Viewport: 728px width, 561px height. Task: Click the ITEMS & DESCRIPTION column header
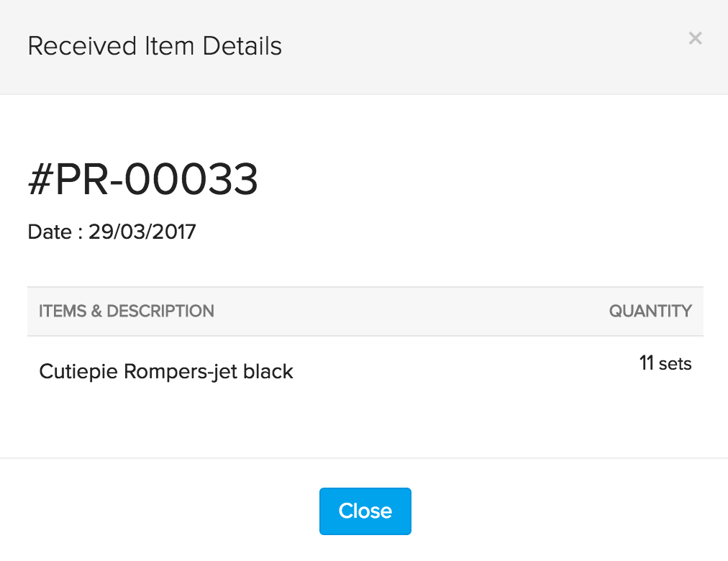(x=127, y=311)
